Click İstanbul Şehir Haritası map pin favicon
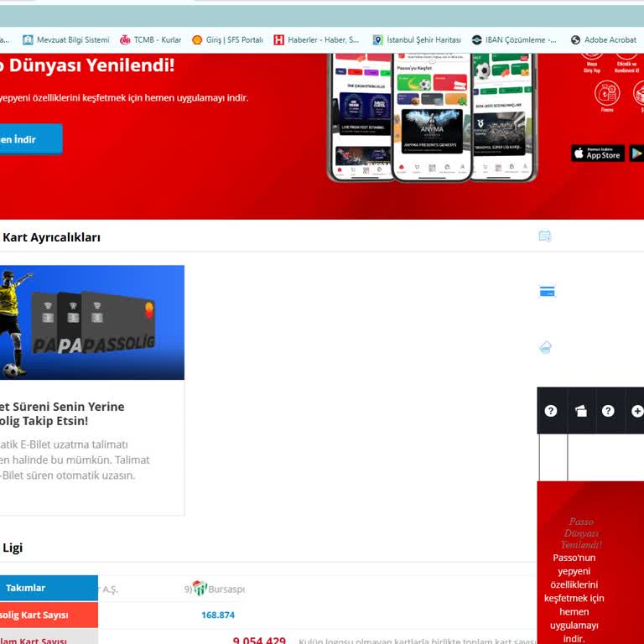This screenshot has width=644, height=644. pos(378,40)
